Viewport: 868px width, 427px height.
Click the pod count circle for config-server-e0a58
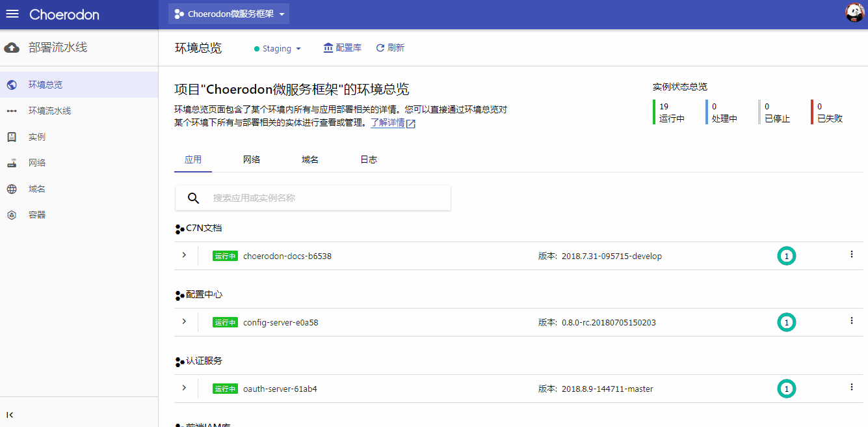[x=787, y=322]
